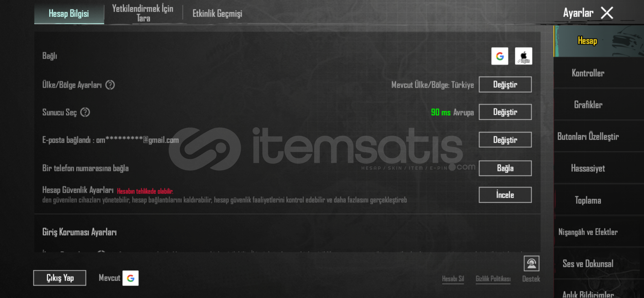The width and height of the screenshot is (644, 298).
Task: Switch to Yetkilendirmek İçin Tara tab
Action: pos(143,13)
